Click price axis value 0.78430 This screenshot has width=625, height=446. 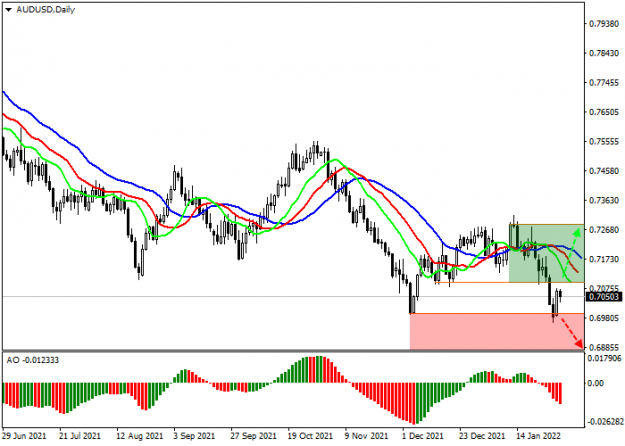point(604,53)
